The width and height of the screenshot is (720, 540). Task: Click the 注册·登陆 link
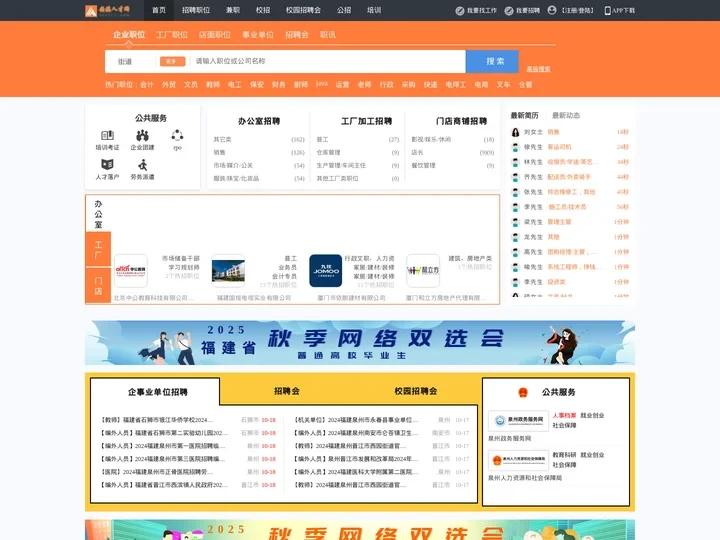tap(577, 11)
